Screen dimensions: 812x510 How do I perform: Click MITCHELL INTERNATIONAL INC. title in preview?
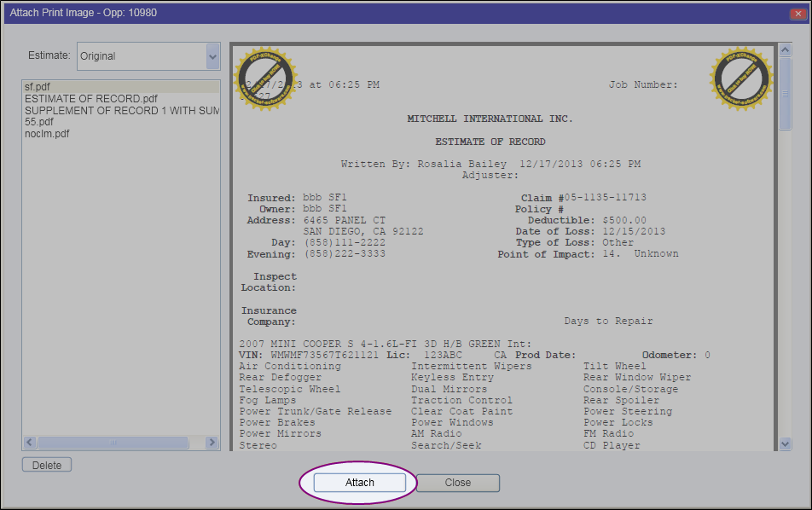(490, 119)
